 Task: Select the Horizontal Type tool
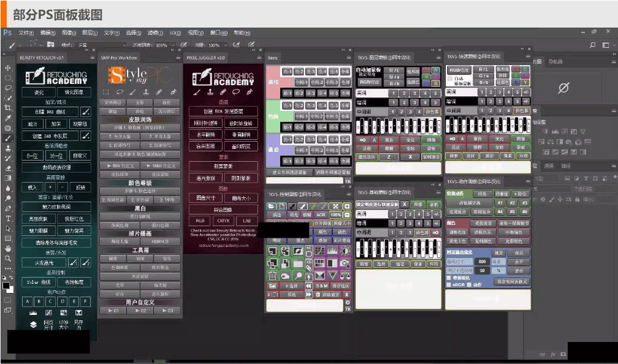(x=8, y=219)
